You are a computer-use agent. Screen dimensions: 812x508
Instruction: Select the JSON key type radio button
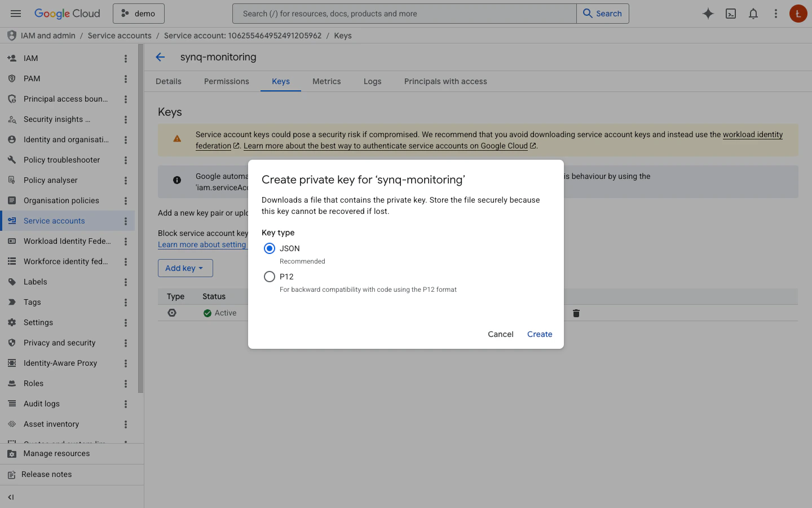[x=270, y=248]
